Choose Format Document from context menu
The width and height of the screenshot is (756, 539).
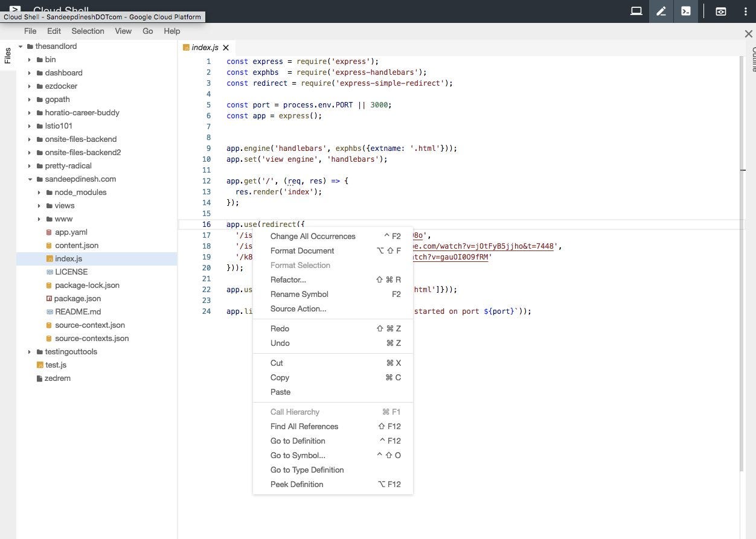tap(302, 250)
